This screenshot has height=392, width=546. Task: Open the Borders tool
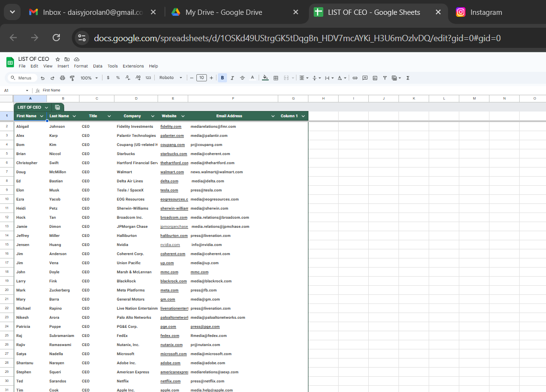click(276, 78)
